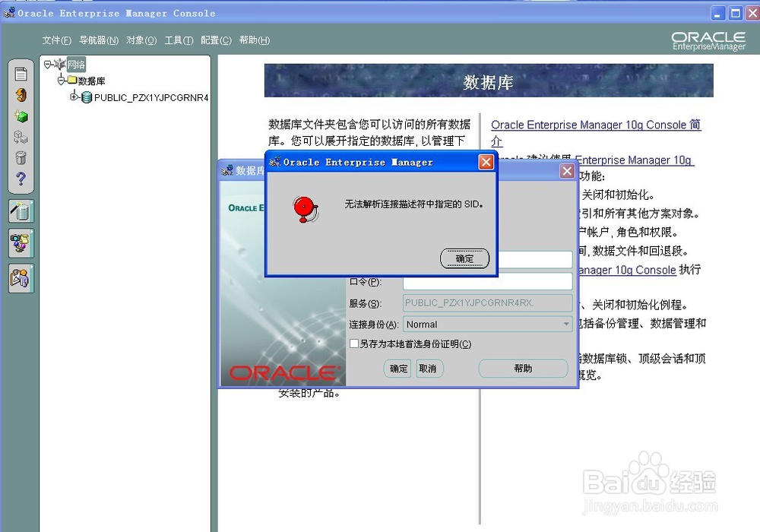Click inside the 口令 password field
This screenshot has width=760, height=532.
pyautogui.click(x=486, y=281)
